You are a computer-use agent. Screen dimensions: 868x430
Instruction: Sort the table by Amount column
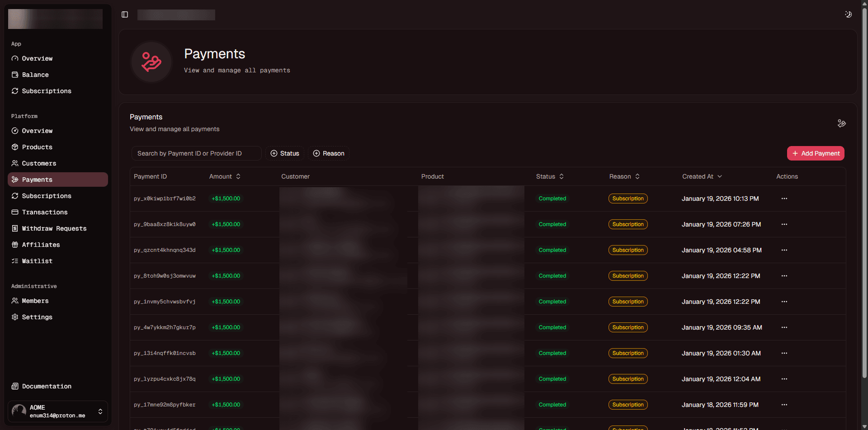[x=225, y=176]
